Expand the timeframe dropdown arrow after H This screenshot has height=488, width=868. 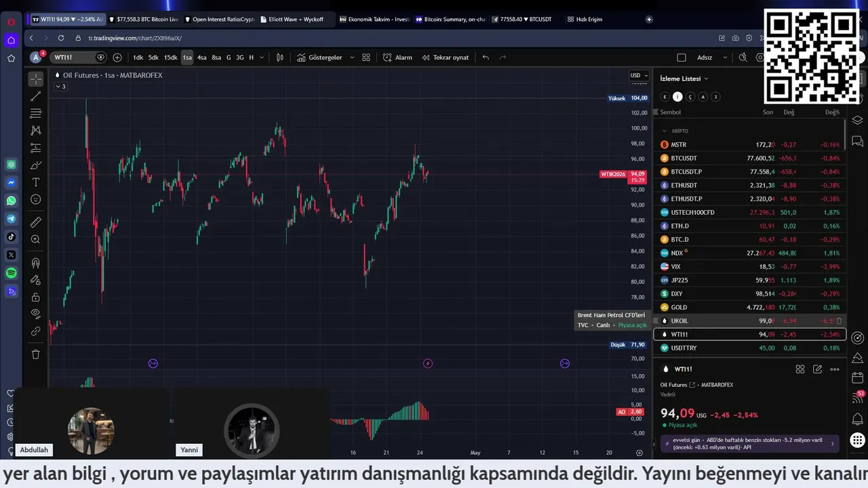click(262, 58)
